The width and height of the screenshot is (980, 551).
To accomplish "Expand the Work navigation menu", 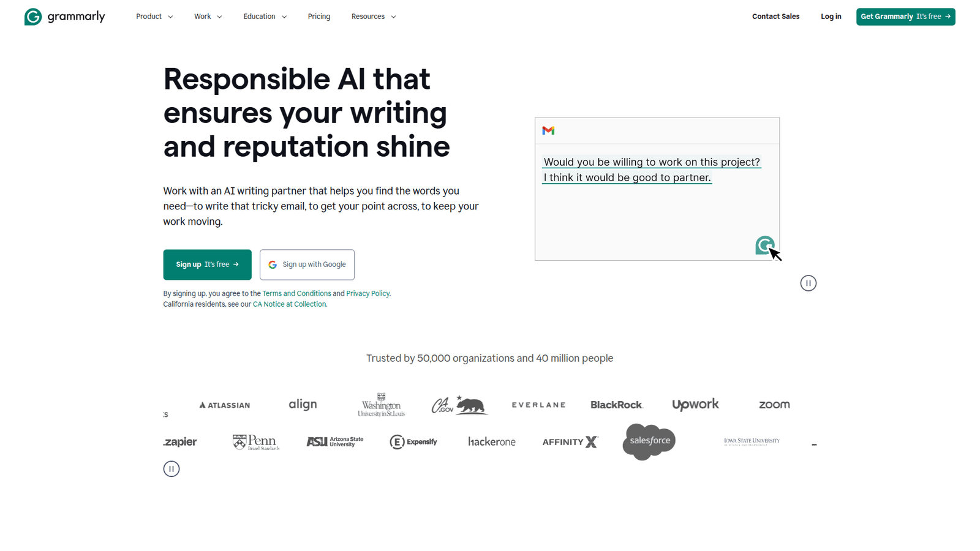I will (208, 17).
